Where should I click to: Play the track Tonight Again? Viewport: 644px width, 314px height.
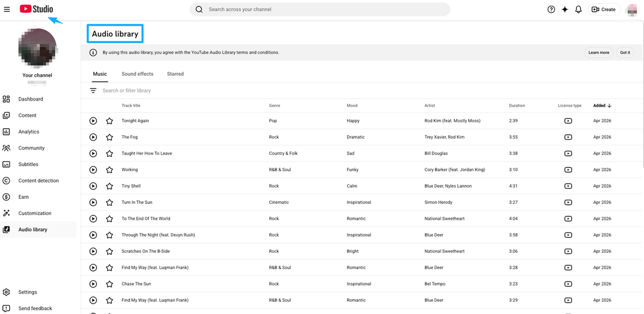tap(93, 121)
